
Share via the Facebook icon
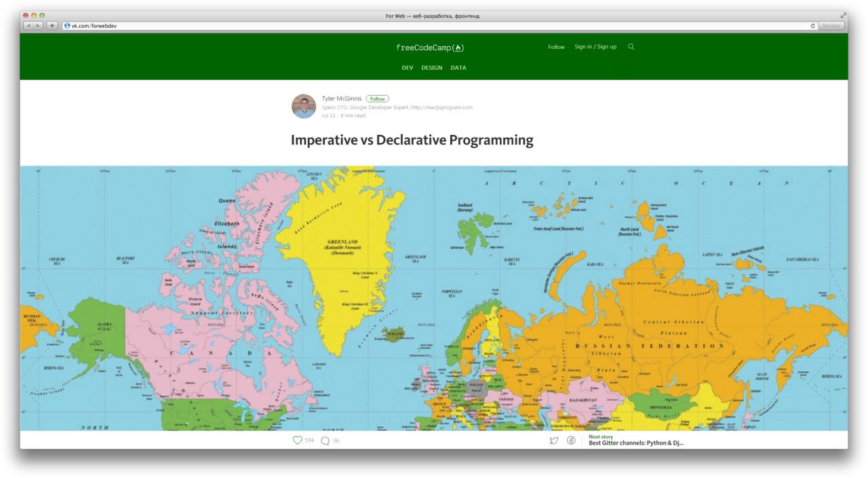[x=572, y=441]
